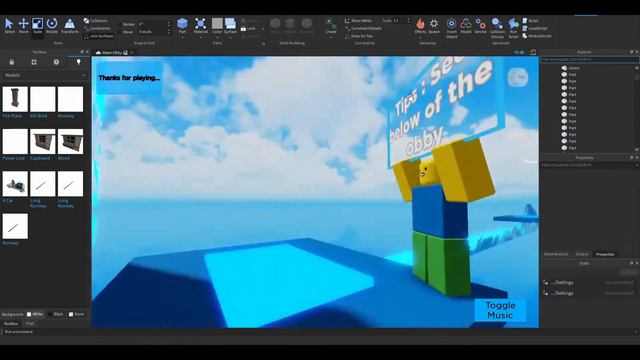Activate the Transform tool
The height and width of the screenshot is (360, 640).
(69, 25)
